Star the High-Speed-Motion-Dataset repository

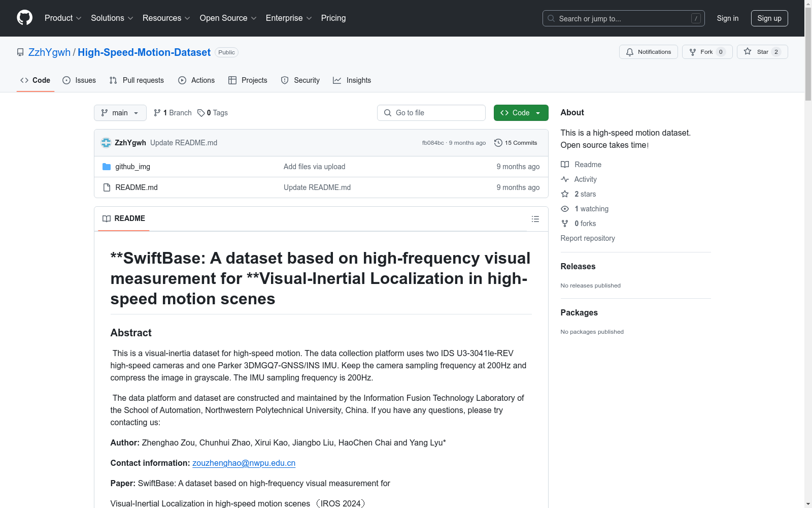(762, 52)
